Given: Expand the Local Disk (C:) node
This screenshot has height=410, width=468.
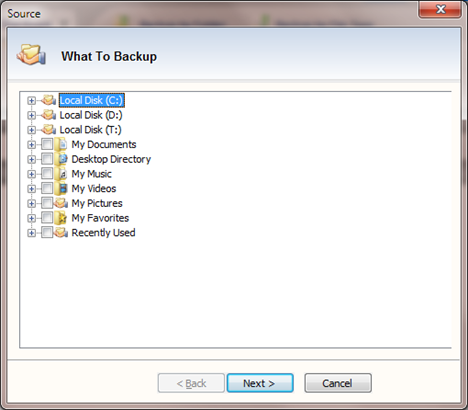Looking at the screenshot, I should coord(31,100).
